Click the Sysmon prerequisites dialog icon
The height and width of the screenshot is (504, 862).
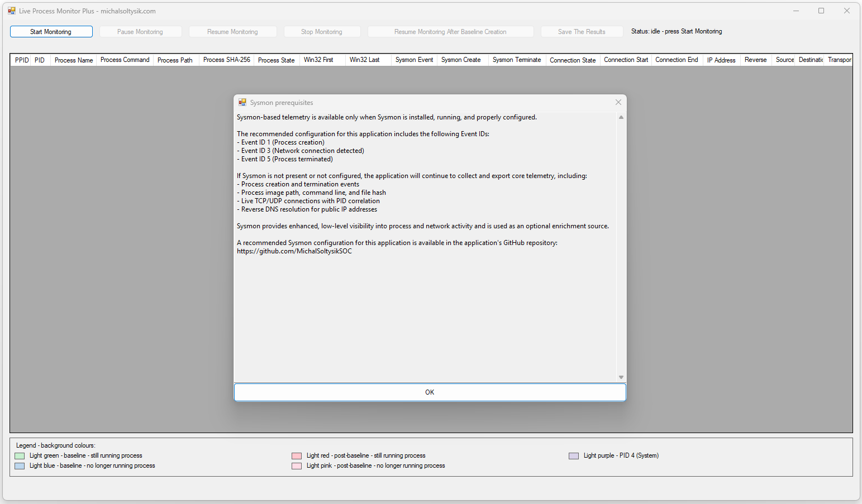[242, 103]
